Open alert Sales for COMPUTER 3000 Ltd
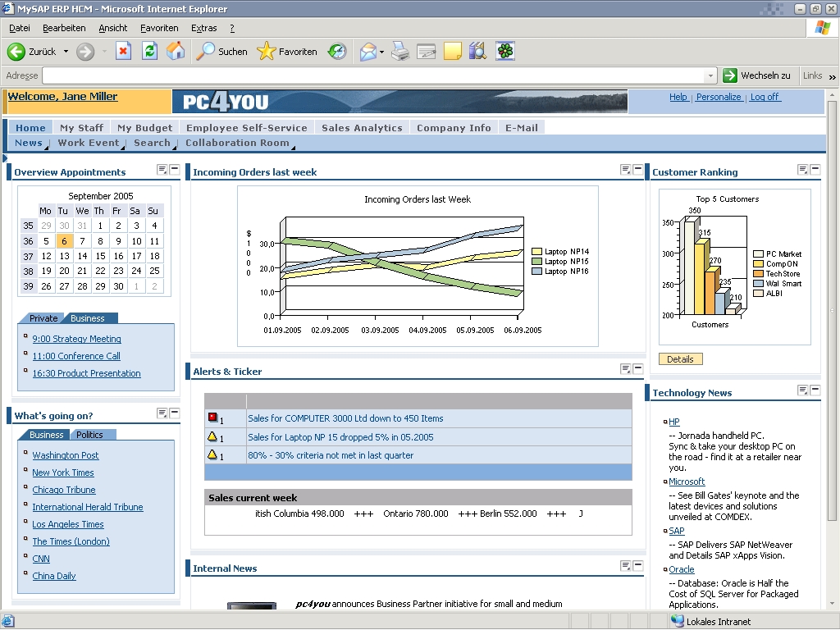Screen dimensions: 840x630 [345, 418]
